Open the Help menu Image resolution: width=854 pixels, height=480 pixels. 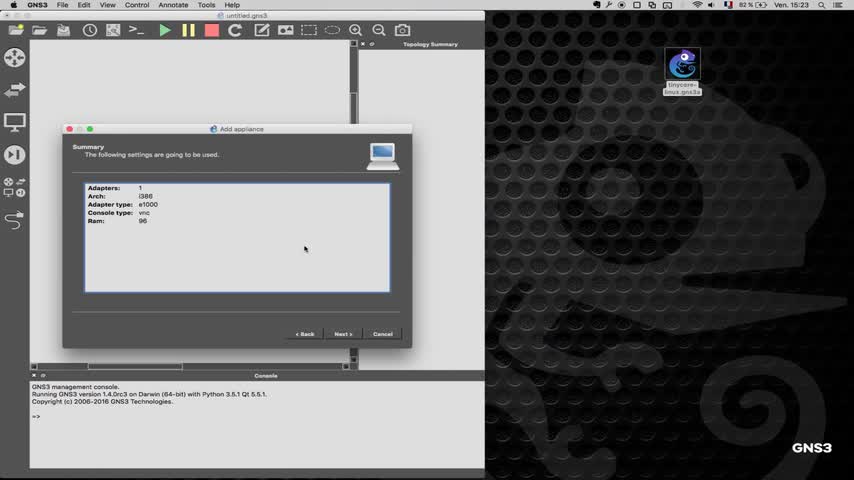[232, 5]
